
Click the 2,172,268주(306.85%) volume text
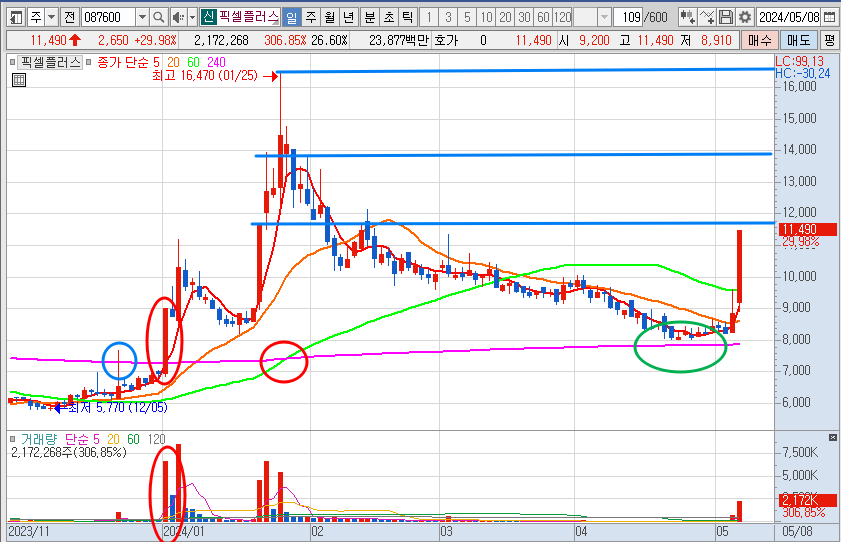(69, 452)
